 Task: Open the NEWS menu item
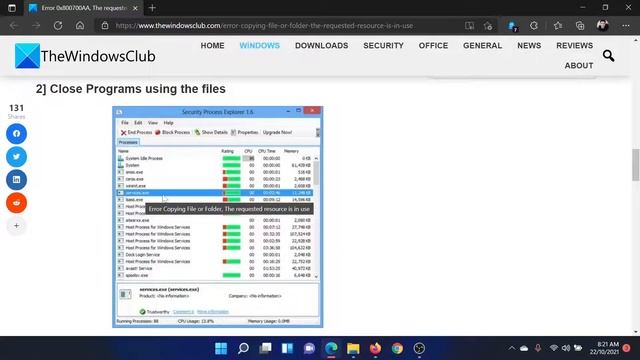[529, 46]
